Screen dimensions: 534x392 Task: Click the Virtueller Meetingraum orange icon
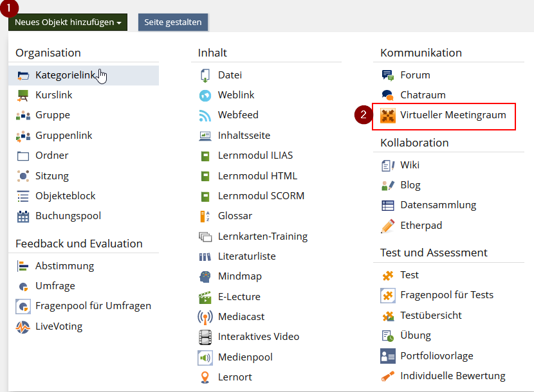point(387,116)
